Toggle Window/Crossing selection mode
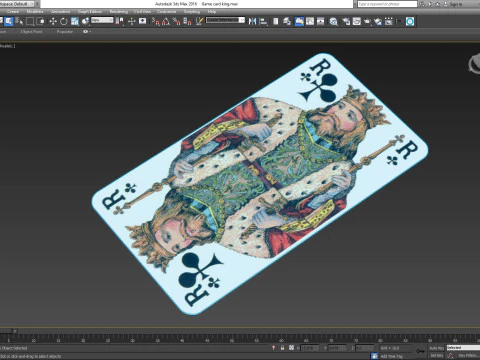 click(x=41, y=21)
